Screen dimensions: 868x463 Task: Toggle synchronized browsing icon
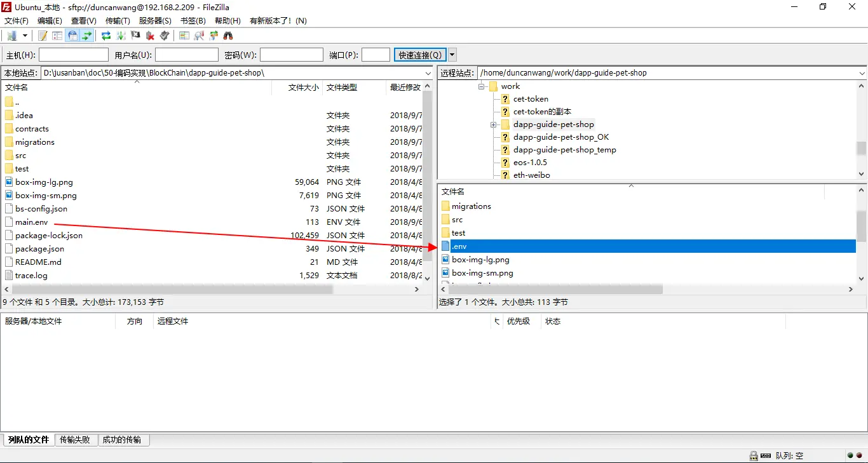click(x=214, y=36)
